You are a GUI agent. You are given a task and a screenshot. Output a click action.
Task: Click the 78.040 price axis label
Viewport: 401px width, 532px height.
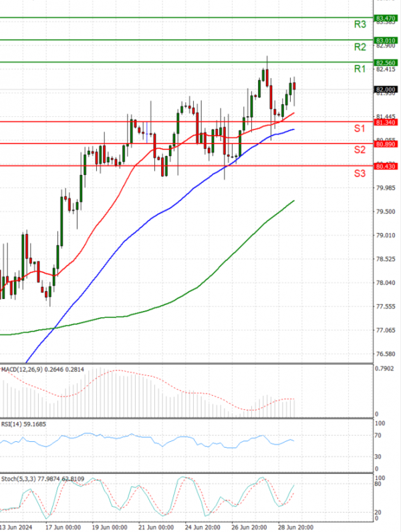386,282
